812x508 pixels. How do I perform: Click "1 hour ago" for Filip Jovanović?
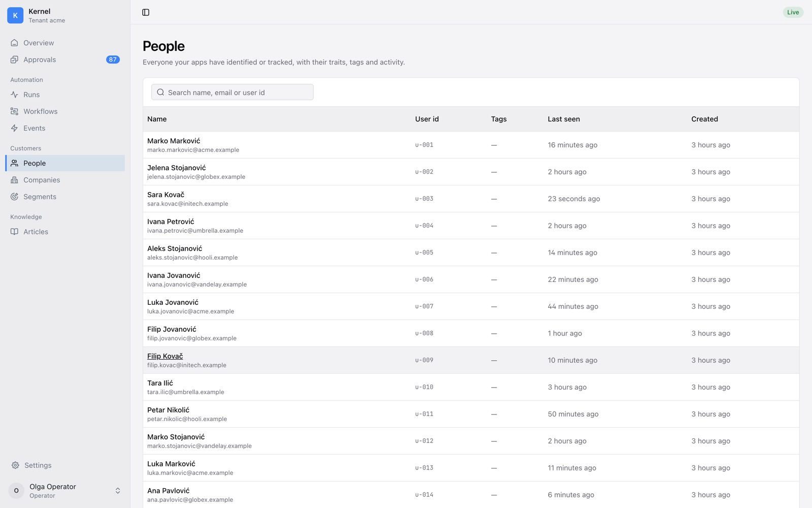[565, 333]
